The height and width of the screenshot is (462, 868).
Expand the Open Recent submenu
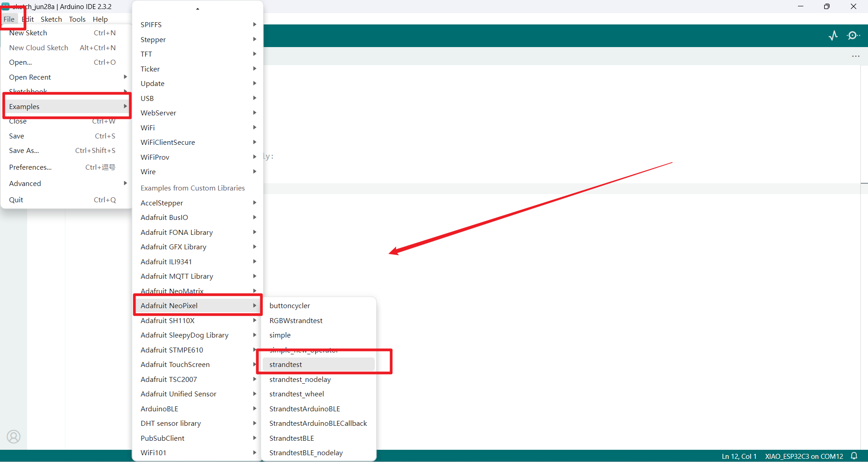pos(66,77)
